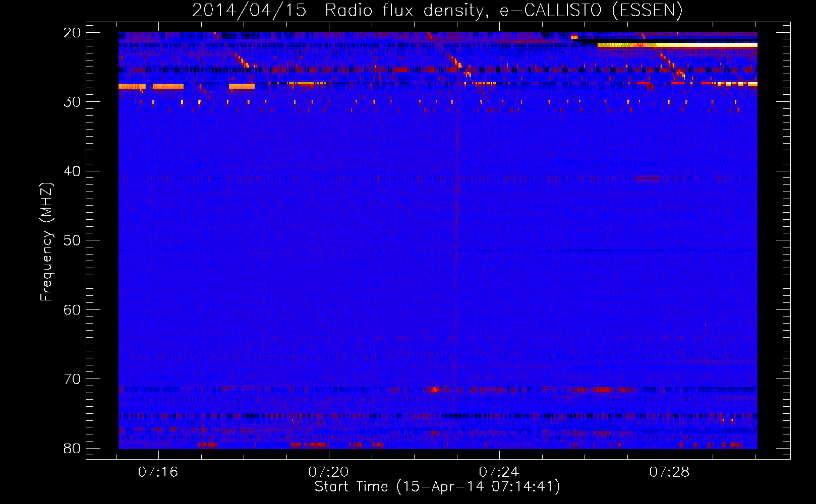This screenshot has height=504, width=816.
Task: Click the frequency tick label 40
Action: pos(72,171)
